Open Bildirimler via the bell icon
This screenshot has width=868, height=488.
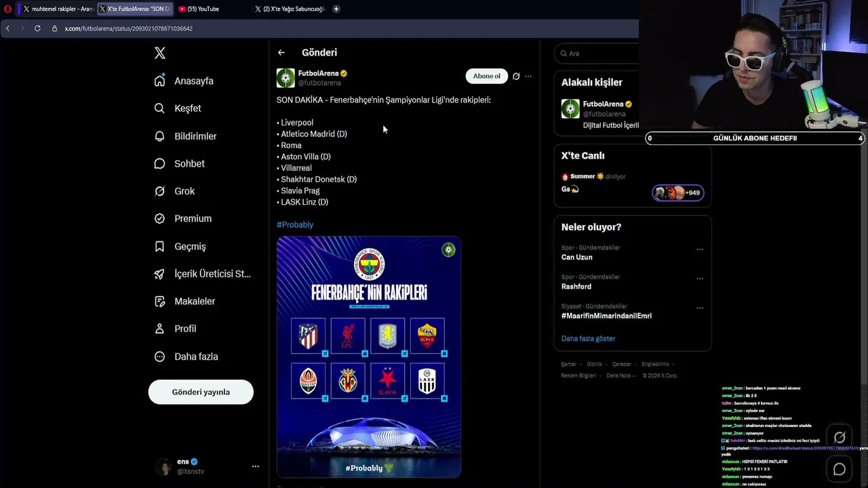click(x=159, y=136)
